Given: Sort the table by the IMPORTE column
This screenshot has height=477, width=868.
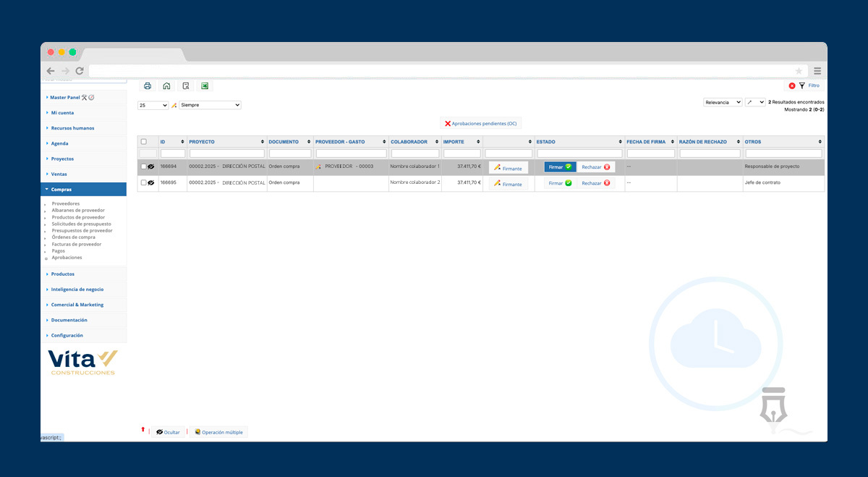Looking at the screenshot, I should (x=462, y=142).
